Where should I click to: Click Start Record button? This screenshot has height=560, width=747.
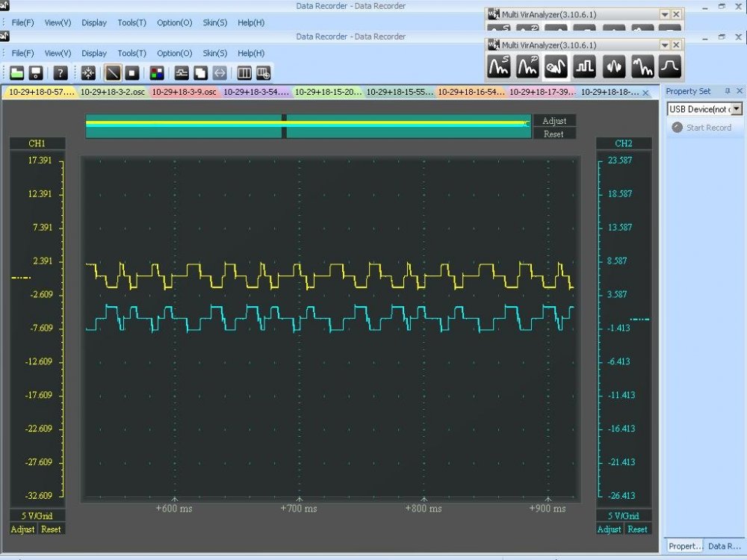[701, 128]
